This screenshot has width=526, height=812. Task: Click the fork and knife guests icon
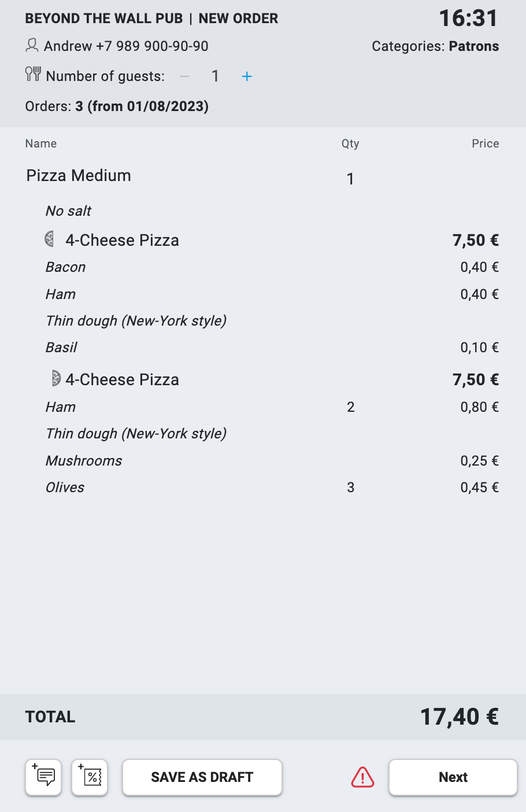coord(33,75)
